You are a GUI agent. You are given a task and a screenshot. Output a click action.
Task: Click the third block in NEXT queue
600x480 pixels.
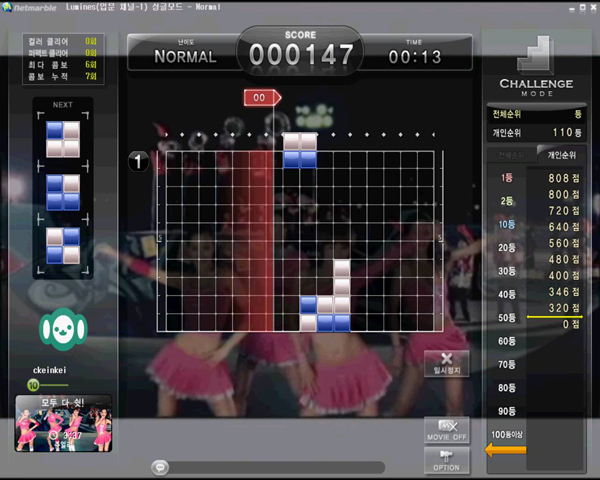coord(62,245)
